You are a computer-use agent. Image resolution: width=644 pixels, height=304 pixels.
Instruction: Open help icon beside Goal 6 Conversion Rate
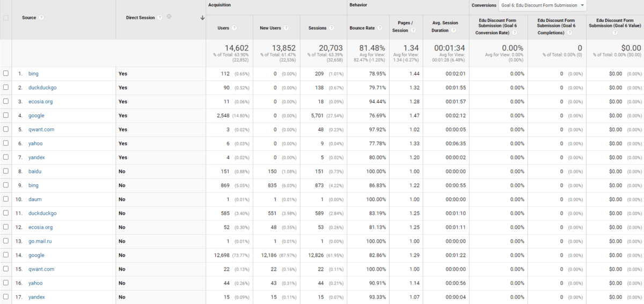pos(514,33)
